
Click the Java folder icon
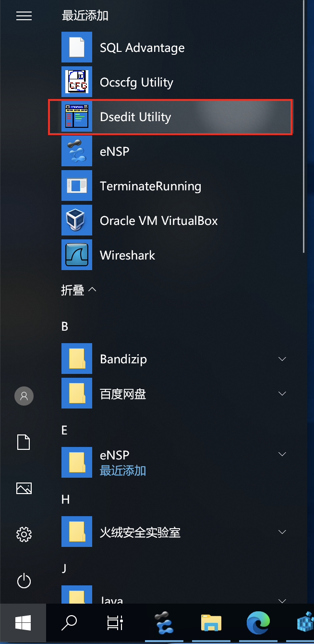point(77,594)
